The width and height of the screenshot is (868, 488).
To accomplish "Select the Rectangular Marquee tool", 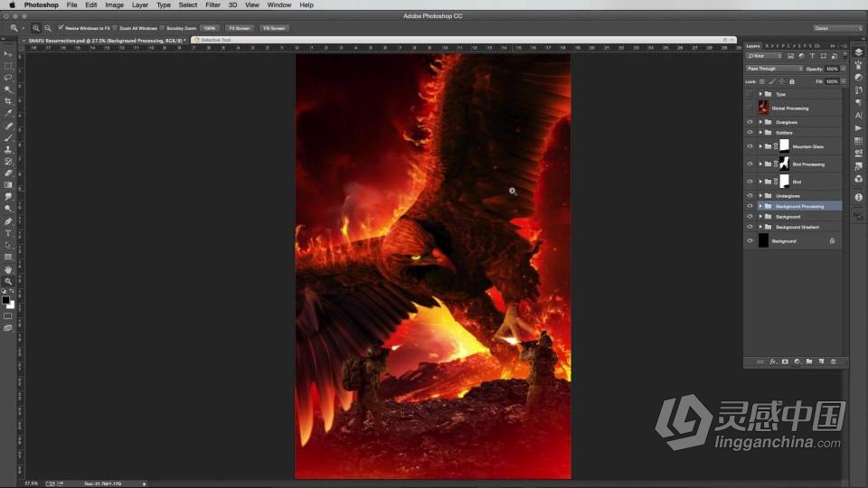I will coord(8,66).
